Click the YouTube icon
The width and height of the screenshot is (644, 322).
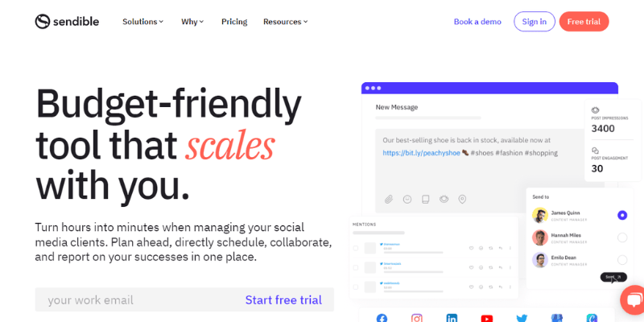[x=487, y=318]
